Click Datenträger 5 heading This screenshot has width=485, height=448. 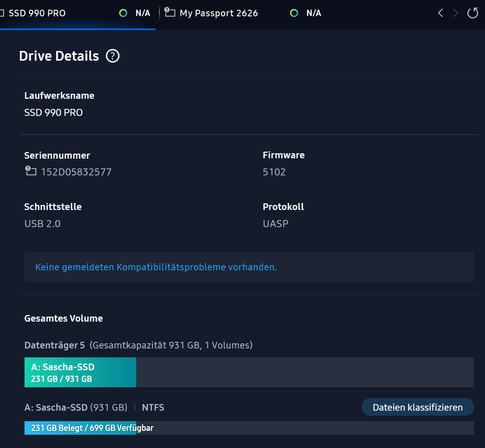(54, 345)
